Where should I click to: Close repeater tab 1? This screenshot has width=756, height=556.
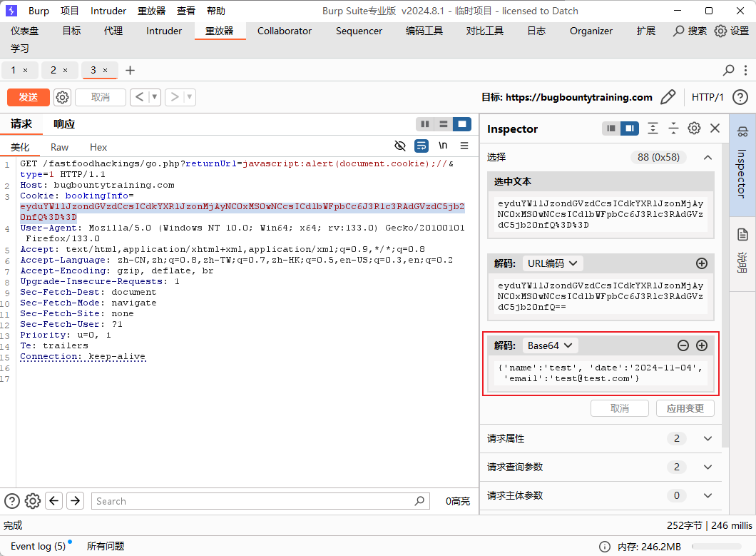point(26,71)
